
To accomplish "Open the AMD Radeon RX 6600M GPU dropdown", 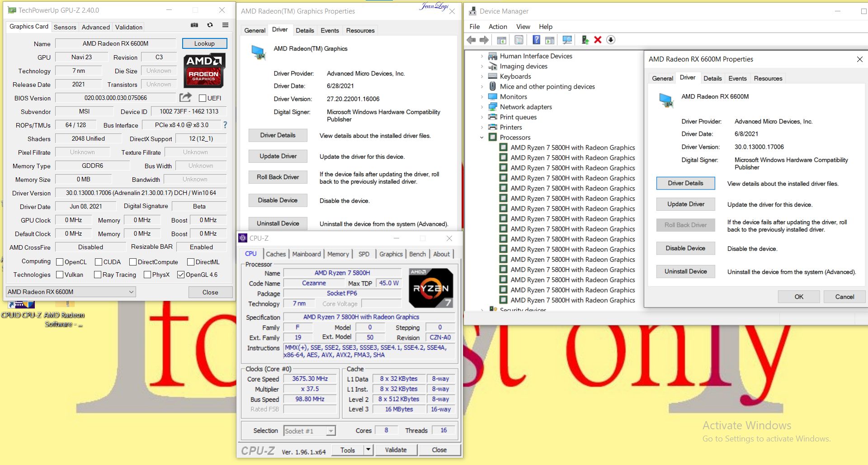I will 71,292.
